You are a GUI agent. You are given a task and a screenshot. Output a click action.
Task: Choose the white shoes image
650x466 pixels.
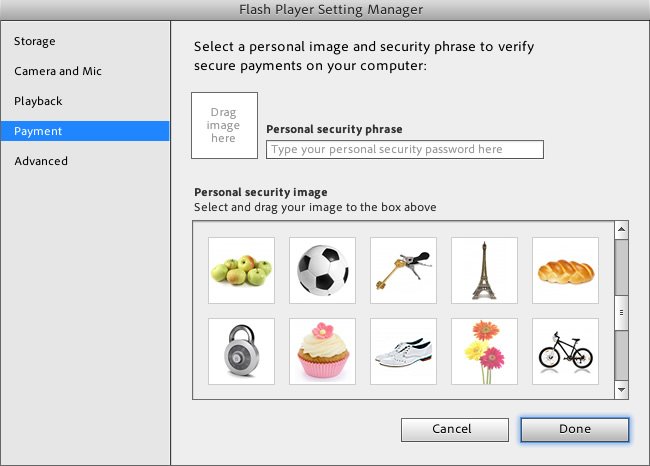(x=403, y=351)
